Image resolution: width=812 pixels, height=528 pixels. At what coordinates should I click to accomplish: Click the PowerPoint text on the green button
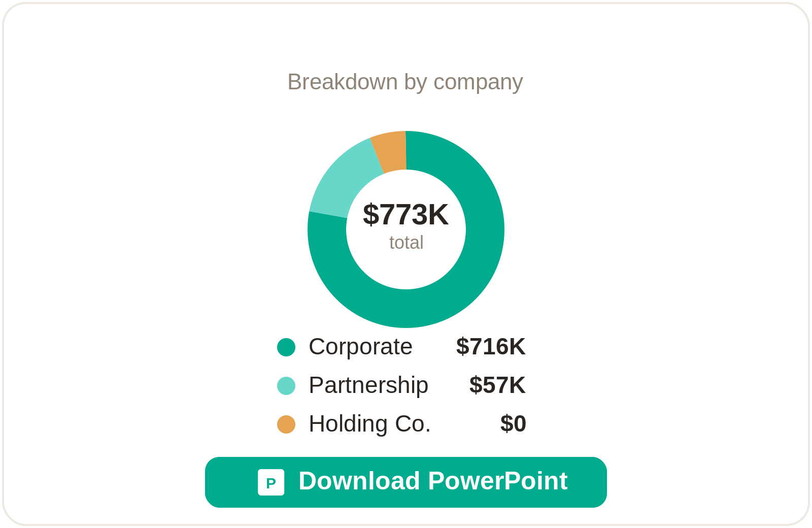click(x=498, y=481)
